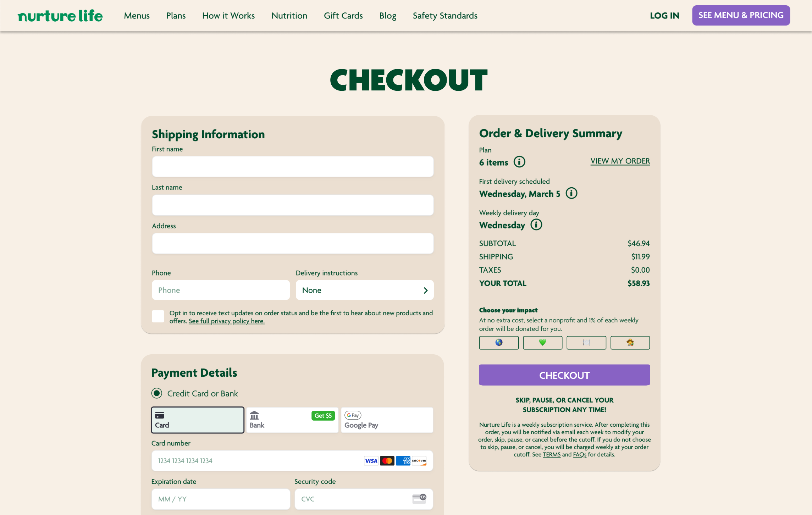
Task: Select the globe nonprofit impact option
Action: click(x=498, y=342)
